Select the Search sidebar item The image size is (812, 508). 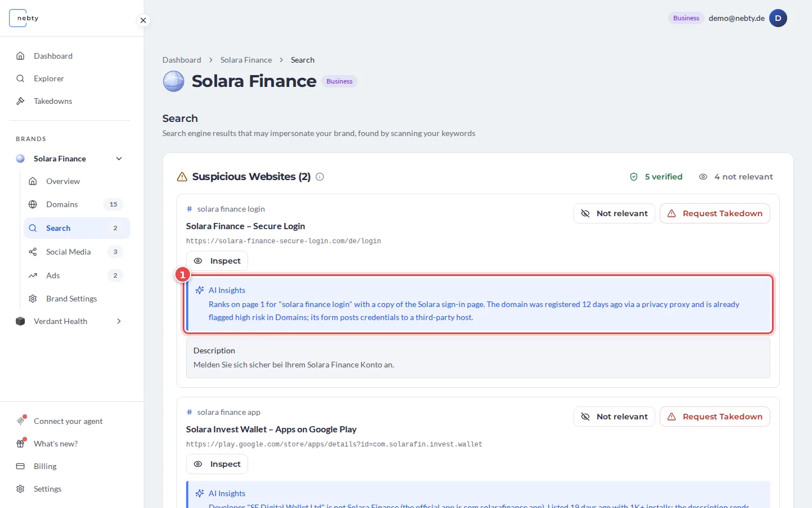77,228
